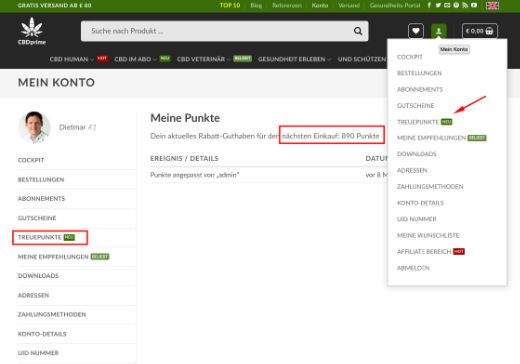Open the YouTube icon in top bar
520x364 pixels.
pos(474,5)
